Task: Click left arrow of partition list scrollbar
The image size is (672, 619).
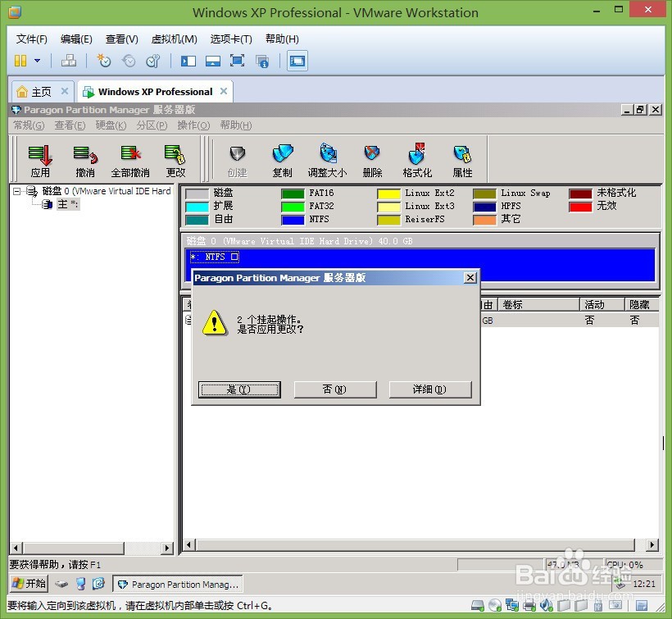Action: click(189, 545)
